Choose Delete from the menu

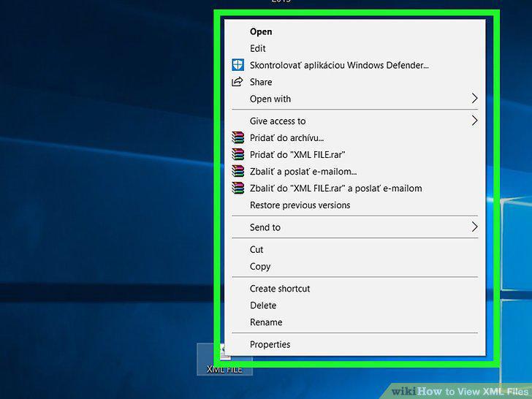point(263,305)
